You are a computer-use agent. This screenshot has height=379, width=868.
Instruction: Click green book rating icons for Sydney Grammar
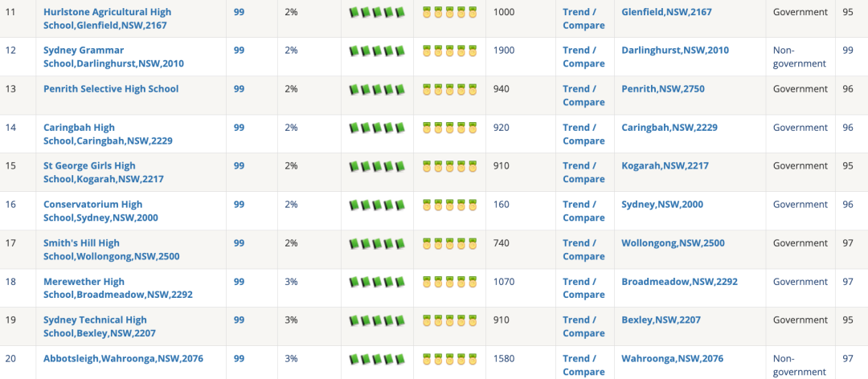pyautogui.click(x=377, y=51)
